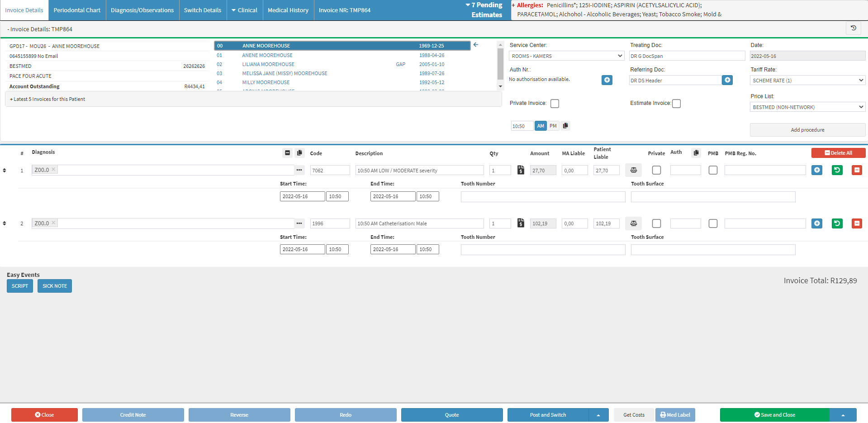Open price document icon for code 7062
This screenshot has height=423, width=868.
[521, 170]
